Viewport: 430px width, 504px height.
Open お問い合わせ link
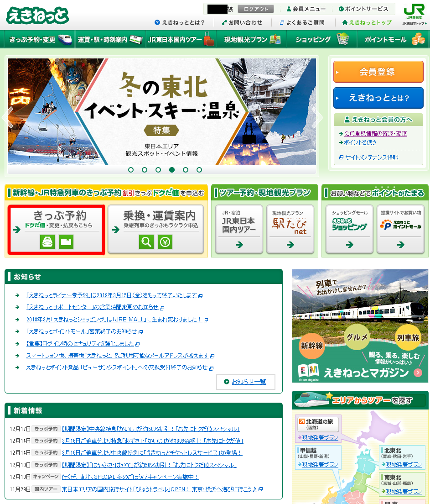coord(242,22)
